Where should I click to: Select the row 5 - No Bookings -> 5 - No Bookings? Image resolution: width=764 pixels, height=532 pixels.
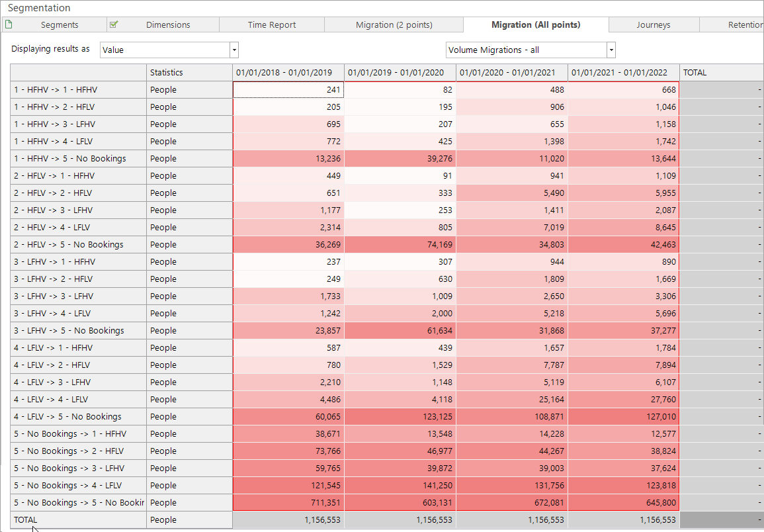click(x=79, y=503)
